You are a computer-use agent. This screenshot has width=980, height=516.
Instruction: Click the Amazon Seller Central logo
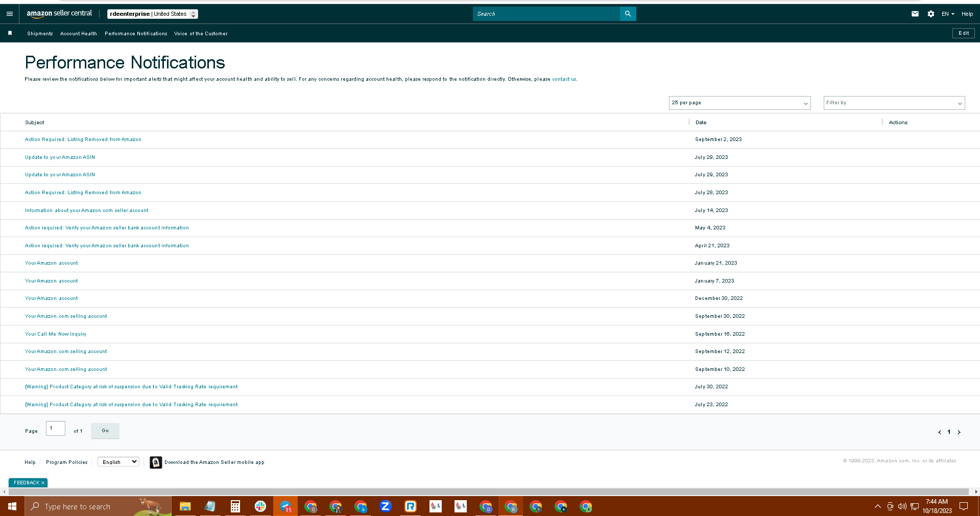coord(59,14)
